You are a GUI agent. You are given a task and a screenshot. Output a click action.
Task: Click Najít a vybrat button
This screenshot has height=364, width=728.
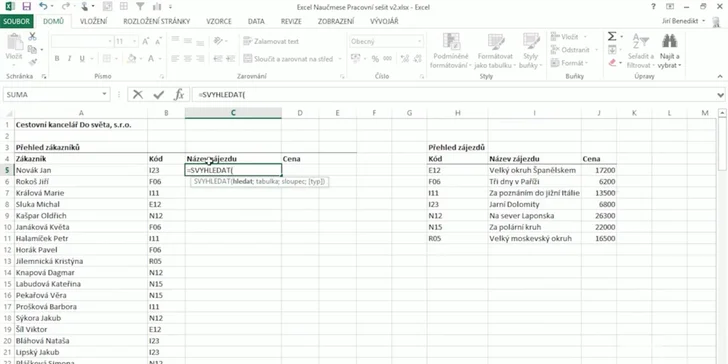coord(670,52)
